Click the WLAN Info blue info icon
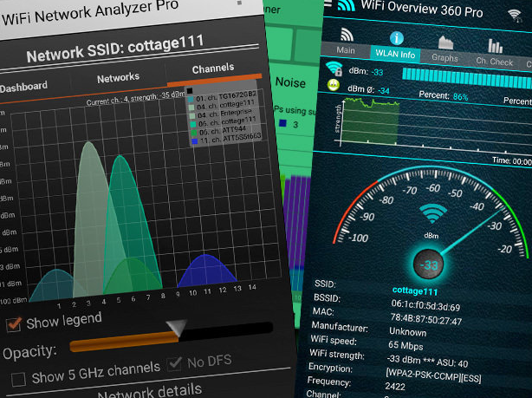 (x=396, y=38)
